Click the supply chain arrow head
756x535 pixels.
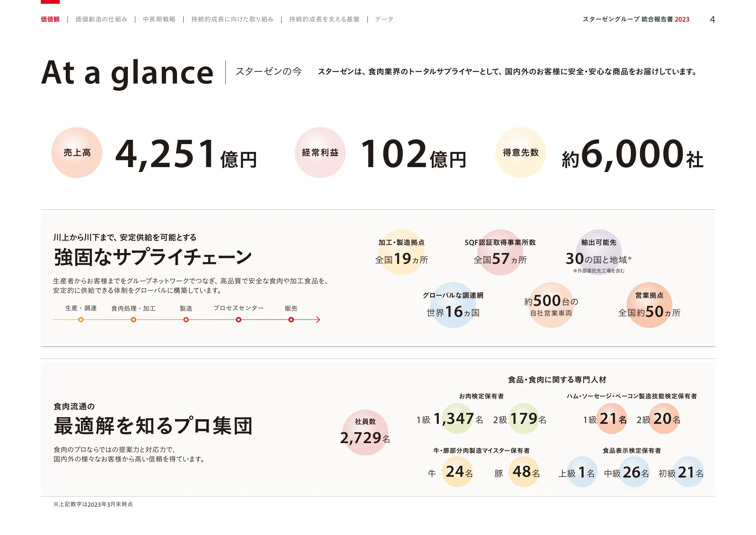tap(318, 320)
